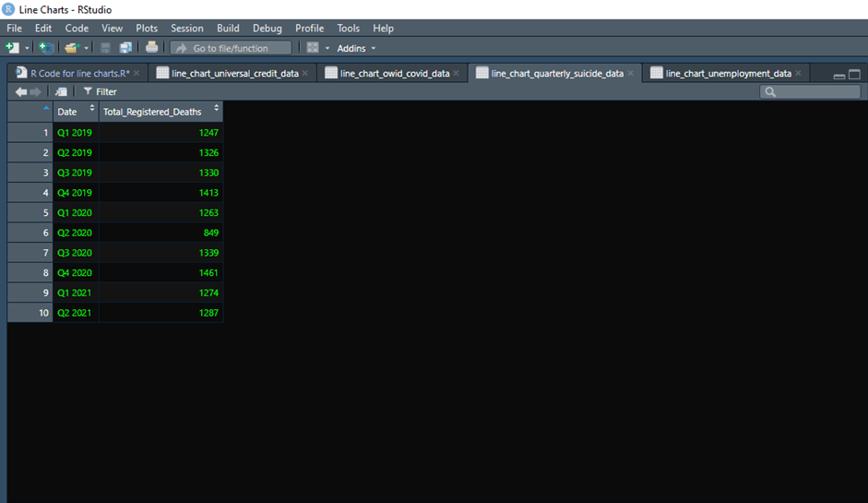Viewport: 868px width, 503px height.
Task: Close the line_chart_universal_credit_data tab
Action: click(305, 73)
